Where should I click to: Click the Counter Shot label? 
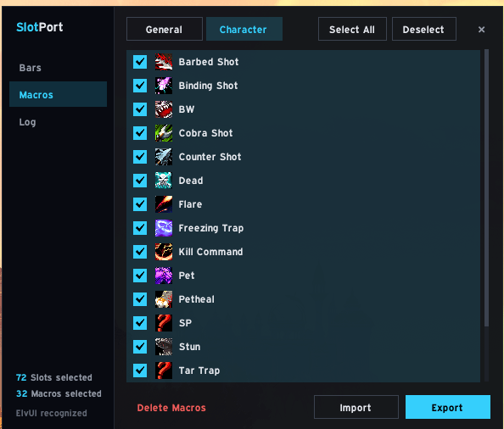click(x=210, y=157)
